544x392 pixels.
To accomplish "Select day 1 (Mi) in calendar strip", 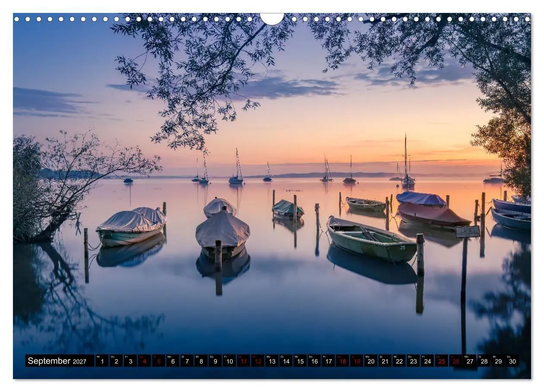I will pos(102,361).
